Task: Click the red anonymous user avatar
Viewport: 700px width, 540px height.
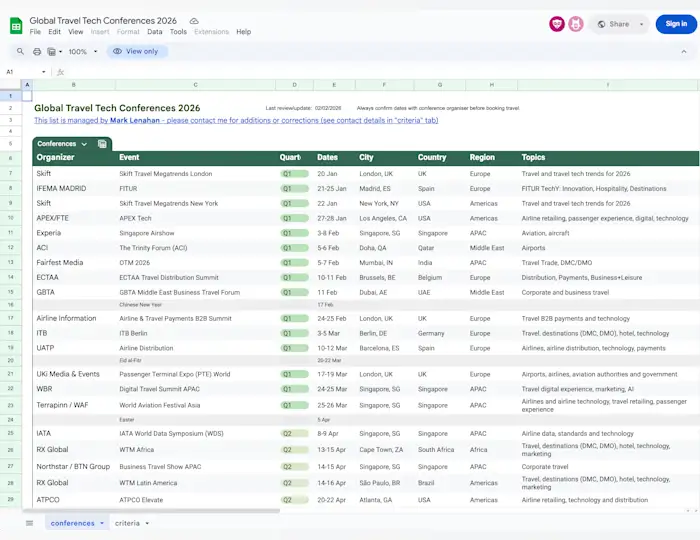Action: (x=557, y=24)
